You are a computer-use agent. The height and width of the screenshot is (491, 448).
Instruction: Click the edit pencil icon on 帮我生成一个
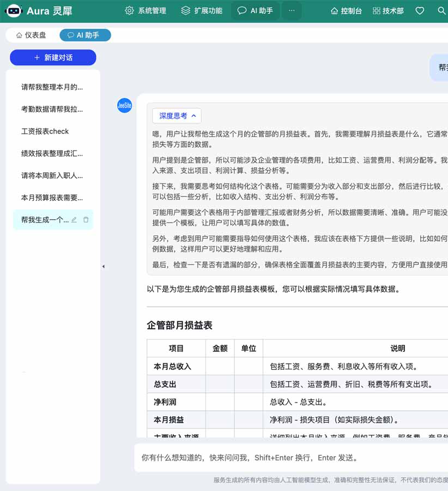click(74, 220)
